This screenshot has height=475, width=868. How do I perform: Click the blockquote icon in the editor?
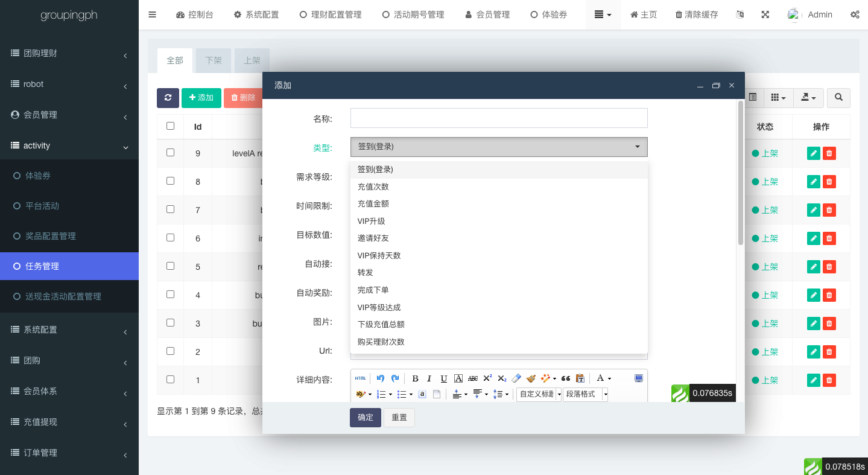pyautogui.click(x=566, y=378)
